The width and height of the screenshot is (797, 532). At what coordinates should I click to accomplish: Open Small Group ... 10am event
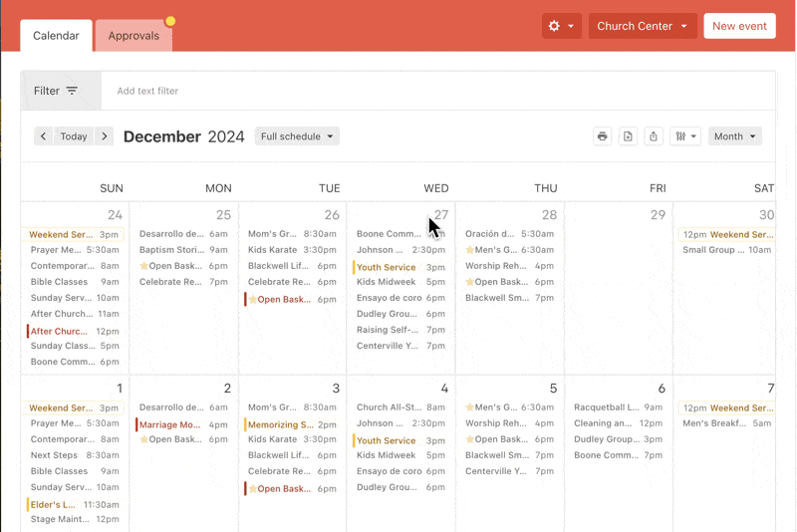(727, 249)
